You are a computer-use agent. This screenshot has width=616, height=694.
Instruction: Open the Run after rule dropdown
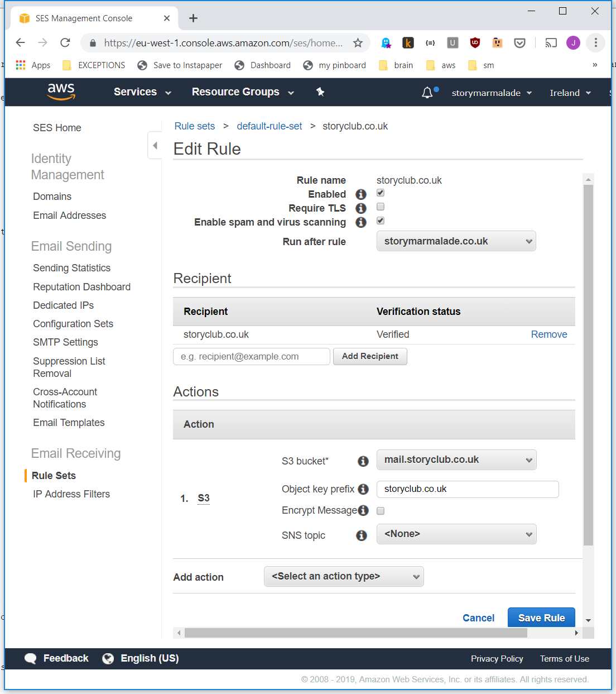tap(456, 241)
